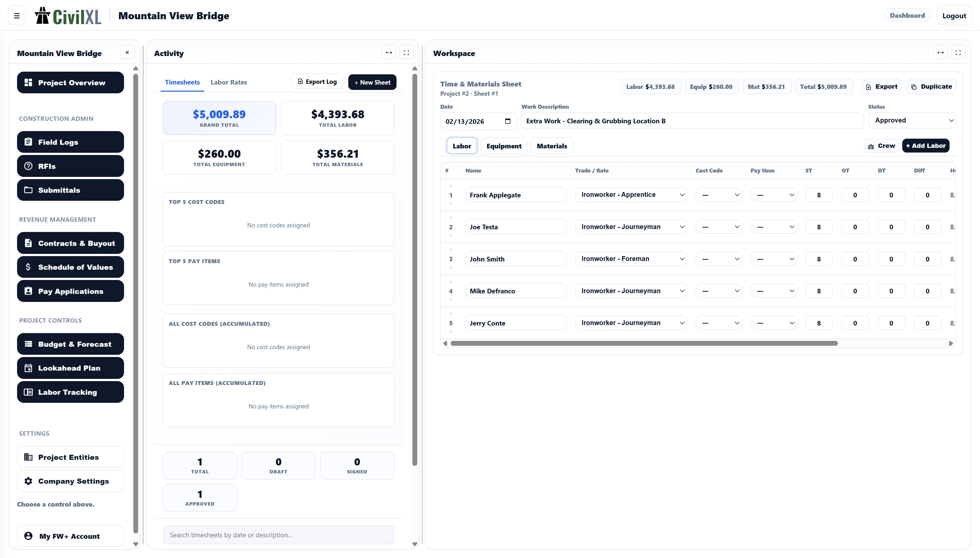980x558 pixels.
Task: Open the calendar date picker for the sheet date
Action: [508, 121]
